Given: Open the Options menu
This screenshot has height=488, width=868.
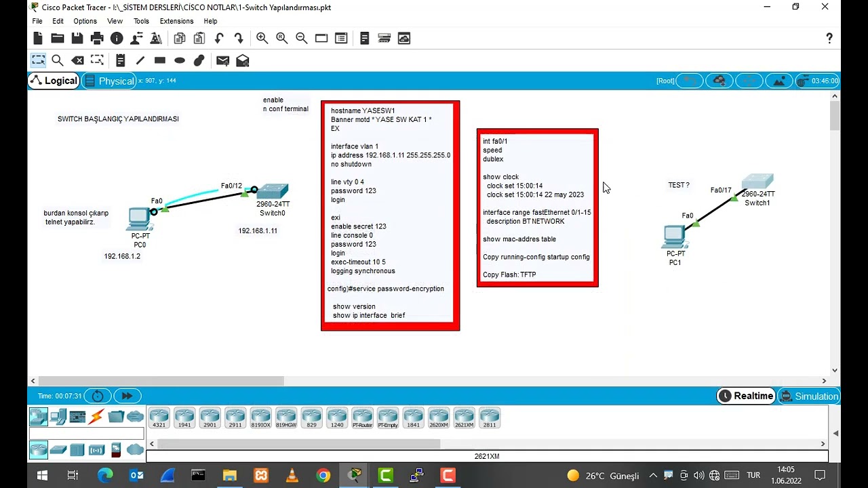Looking at the screenshot, I should 85,21.
